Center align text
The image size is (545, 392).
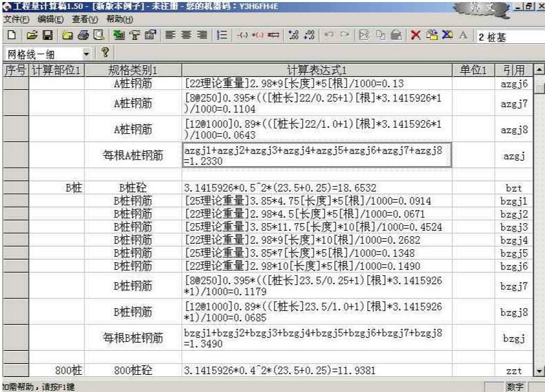point(186,35)
